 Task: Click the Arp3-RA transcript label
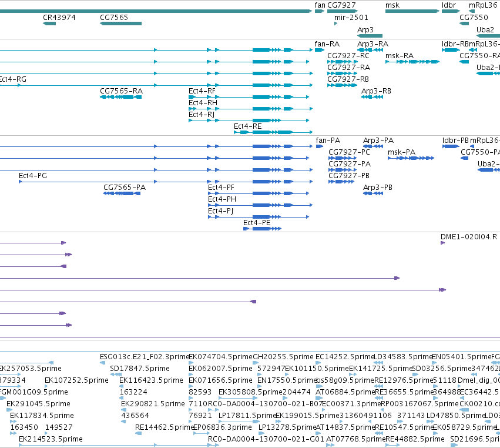(373, 44)
